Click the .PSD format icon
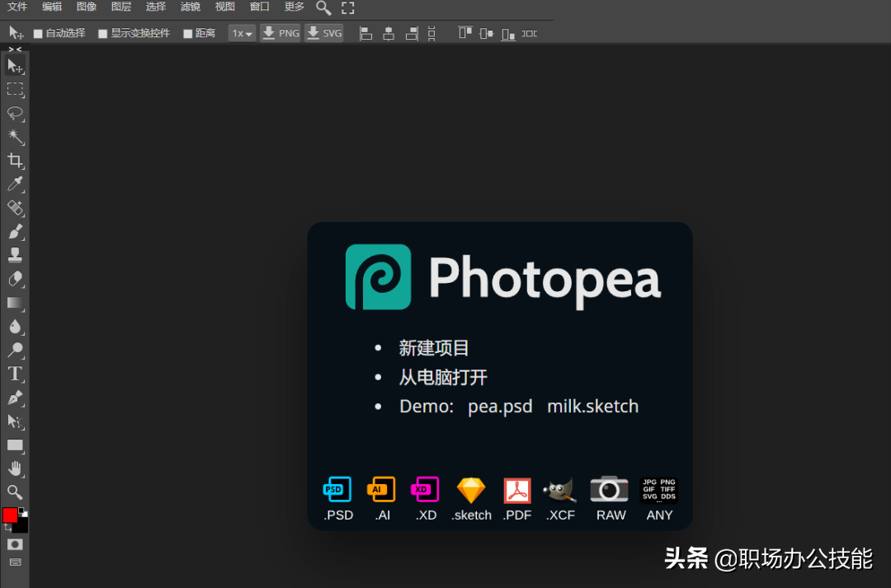This screenshot has width=891, height=588. [x=337, y=490]
